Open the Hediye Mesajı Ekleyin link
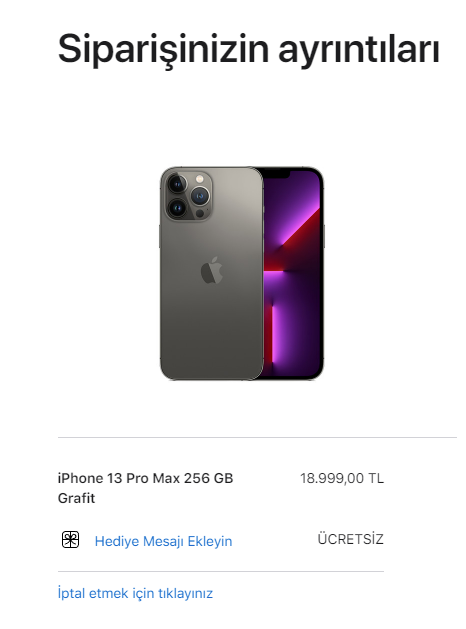466x629 pixels. point(163,541)
